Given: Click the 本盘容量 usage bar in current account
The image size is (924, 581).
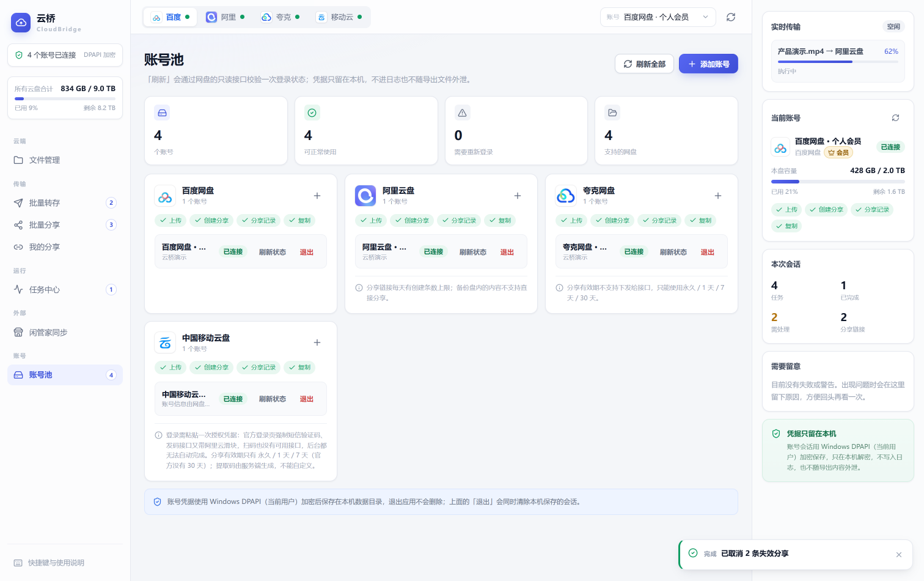Looking at the screenshot, I should [838, 182].
